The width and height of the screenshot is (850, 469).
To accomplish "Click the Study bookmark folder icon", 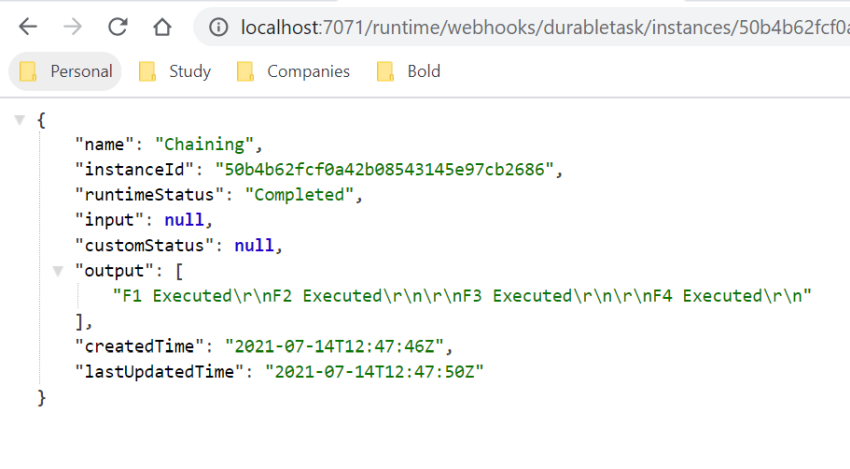I will (147, 72).
